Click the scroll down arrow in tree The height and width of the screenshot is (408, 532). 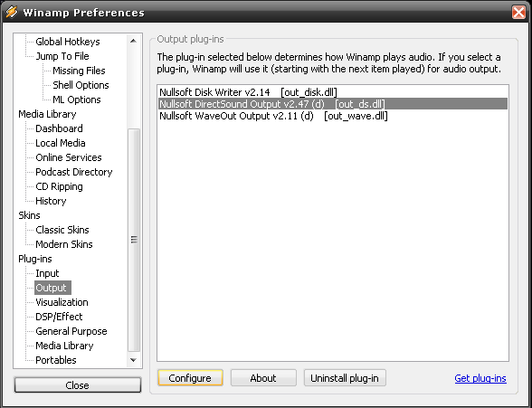tap(133, 360)
